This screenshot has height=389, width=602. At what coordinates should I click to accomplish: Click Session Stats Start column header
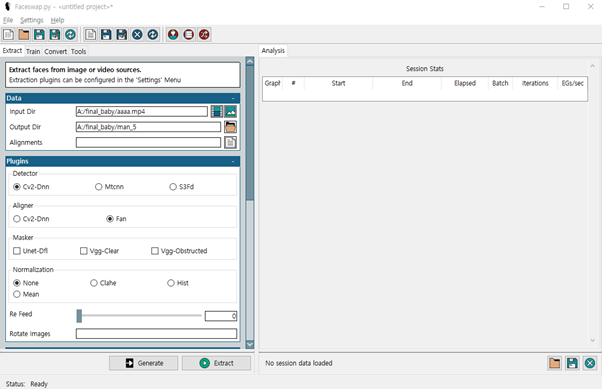point(338,83)
